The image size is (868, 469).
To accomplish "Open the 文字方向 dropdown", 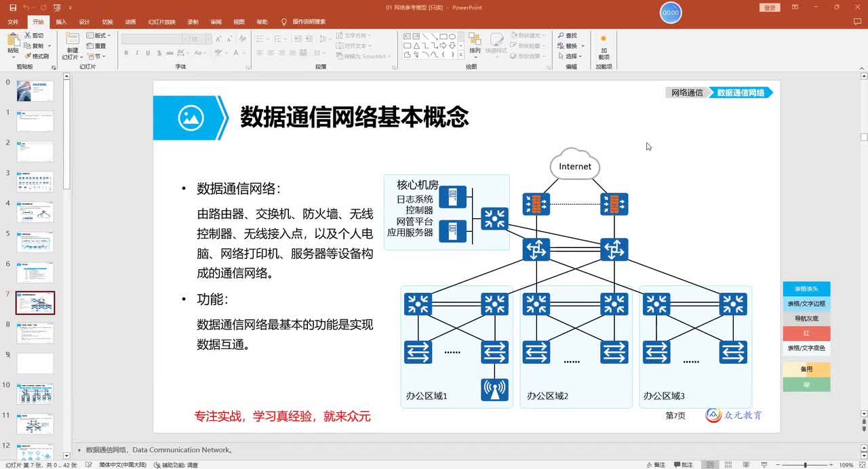I will pos(353,35).
